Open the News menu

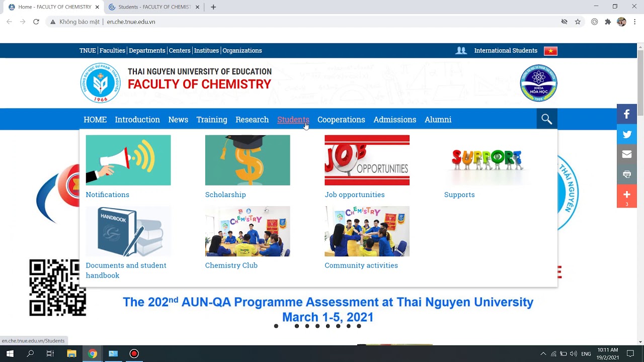pos(178,120)
